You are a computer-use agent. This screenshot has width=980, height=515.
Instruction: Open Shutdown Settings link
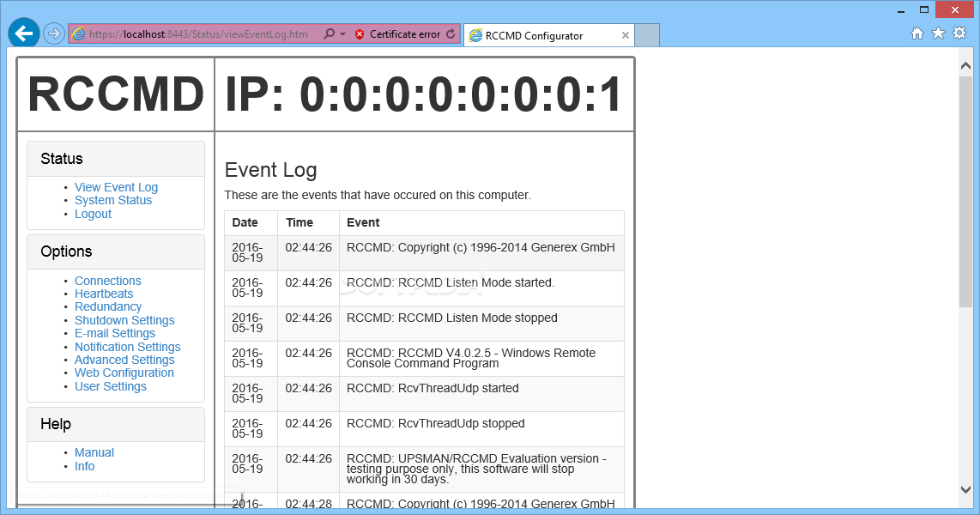click(x=124, y=320)
